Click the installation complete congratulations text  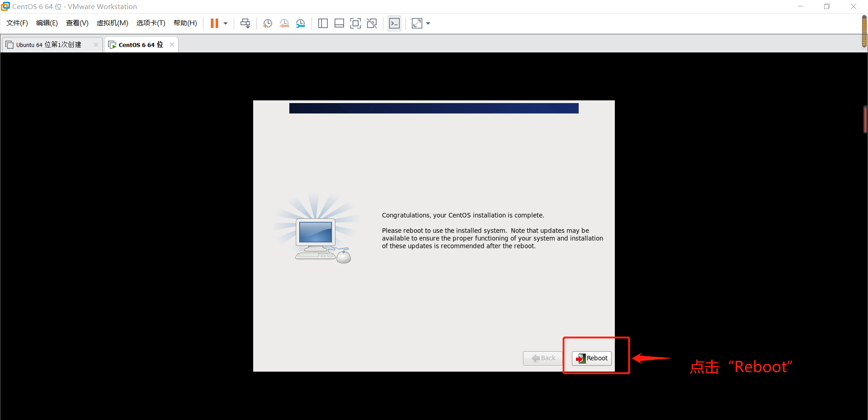click(x=463, y=215)
